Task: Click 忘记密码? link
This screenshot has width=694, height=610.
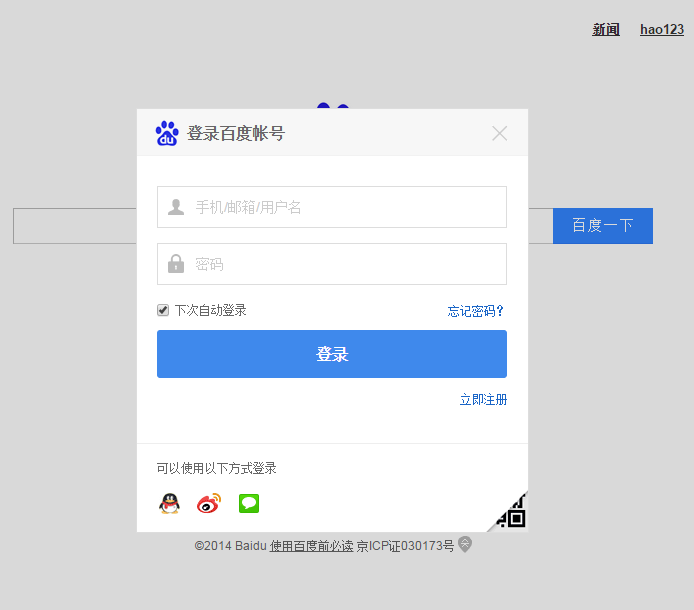Action: 476,311
